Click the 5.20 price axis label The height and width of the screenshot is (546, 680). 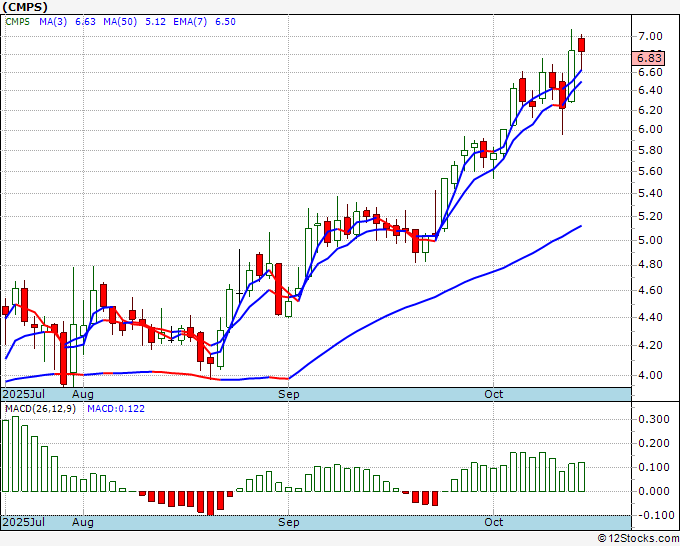pos(650,216)
